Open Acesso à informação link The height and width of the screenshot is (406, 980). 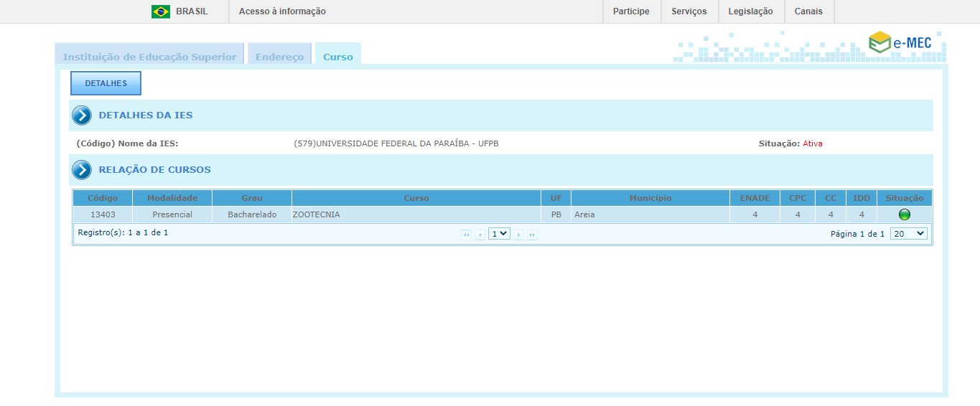tap(282, 11)
